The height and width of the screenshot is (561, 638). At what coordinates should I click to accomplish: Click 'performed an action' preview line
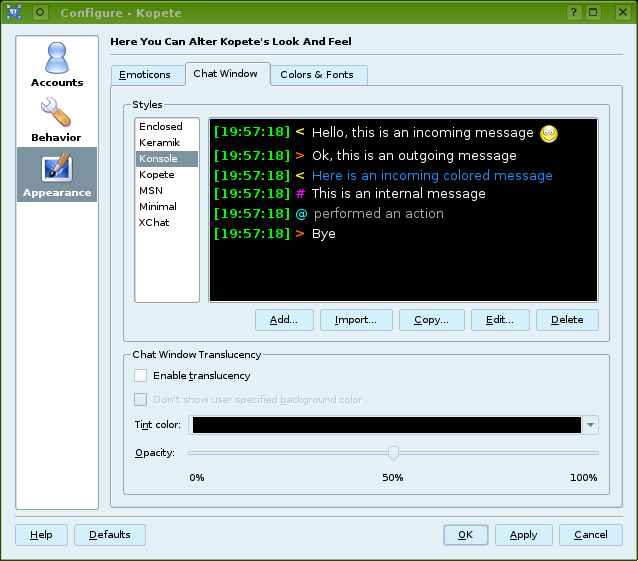click(379, 214)
